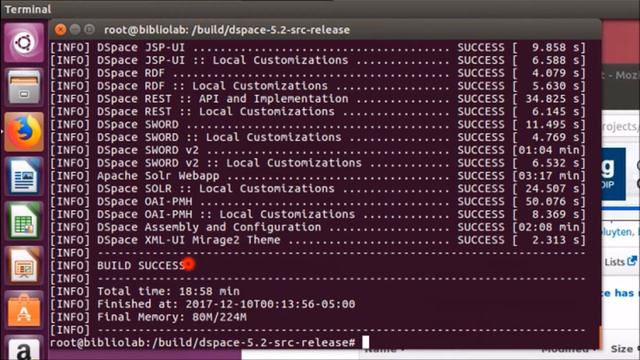Close the terminal window

click(x=60, y=29)
